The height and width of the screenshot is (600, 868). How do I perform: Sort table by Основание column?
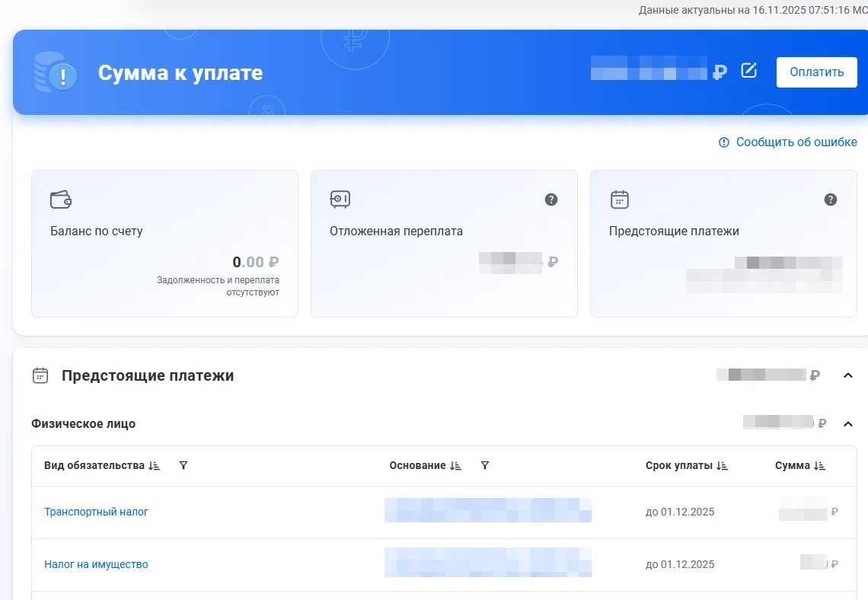456,466
